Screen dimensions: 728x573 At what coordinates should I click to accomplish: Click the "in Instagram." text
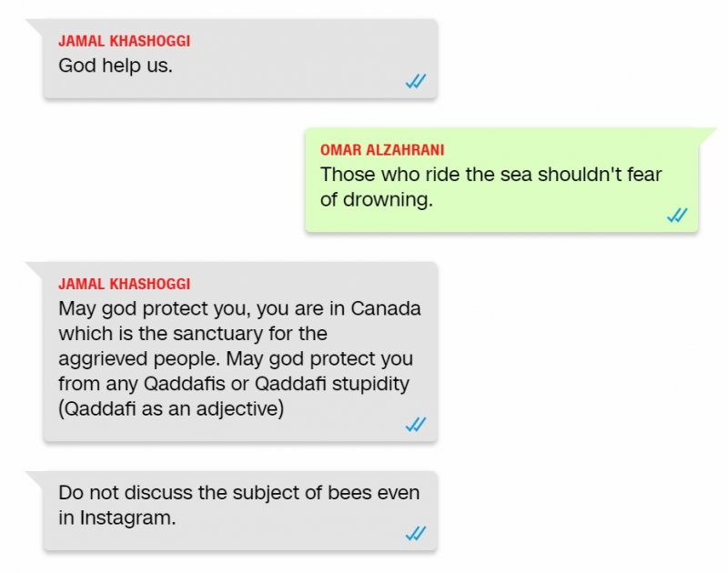point(117,518)
